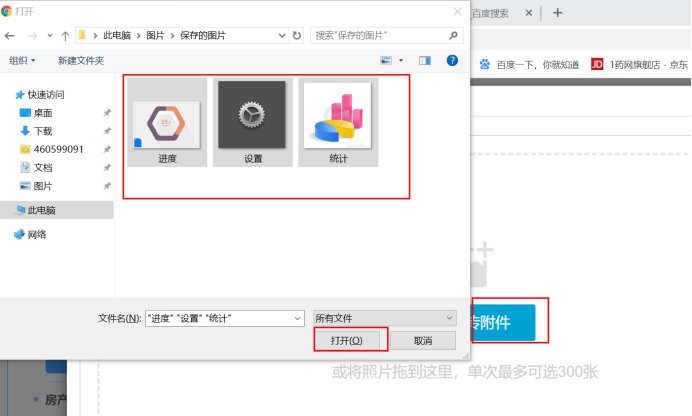Click the search magnifier icon
692x416 pixels.
(453, 35)
